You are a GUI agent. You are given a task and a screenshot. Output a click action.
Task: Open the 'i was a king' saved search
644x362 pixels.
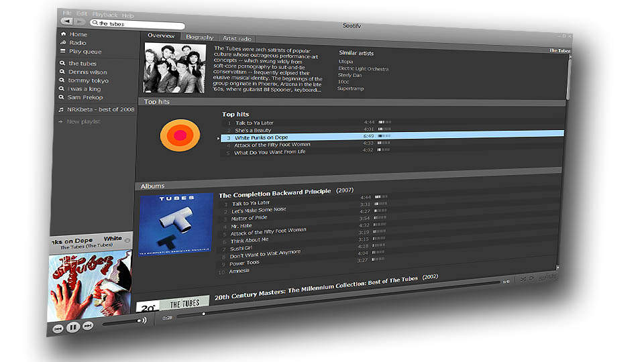84,88
